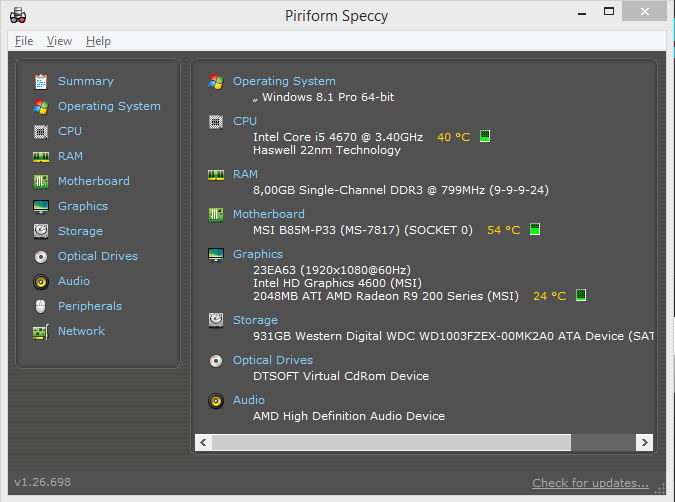675x502 pixels.
Task: Open the File menu
Action: pos(24,41)
